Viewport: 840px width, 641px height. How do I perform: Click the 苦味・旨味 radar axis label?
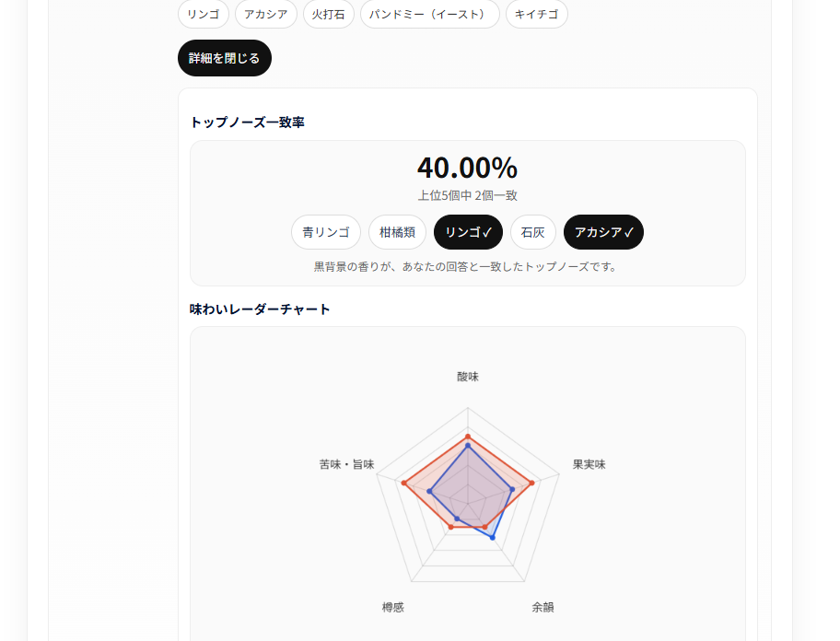346,464
